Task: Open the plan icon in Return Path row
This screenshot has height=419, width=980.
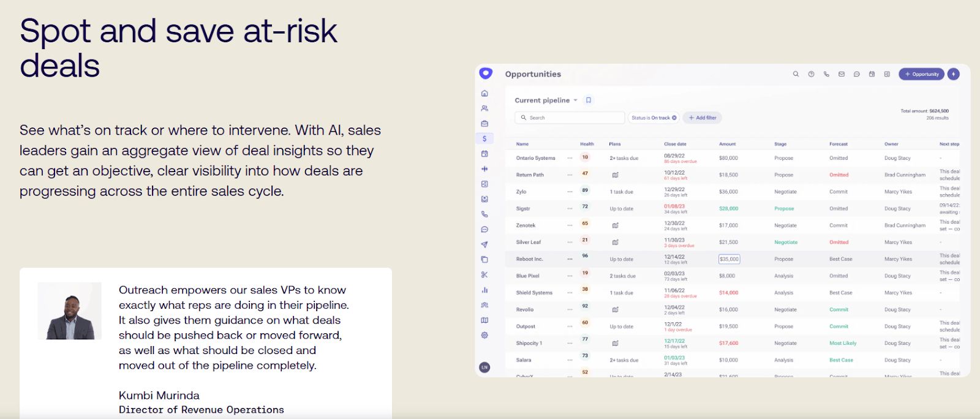Action: tap(615, 175)
